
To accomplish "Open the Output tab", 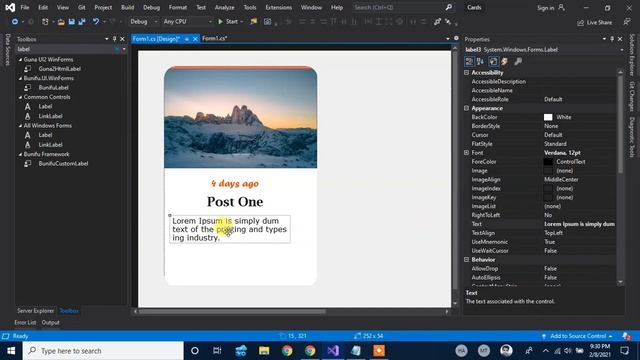I will 51,322.
